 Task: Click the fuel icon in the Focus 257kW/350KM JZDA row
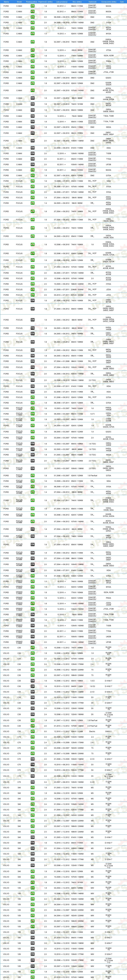pos(33,295)
